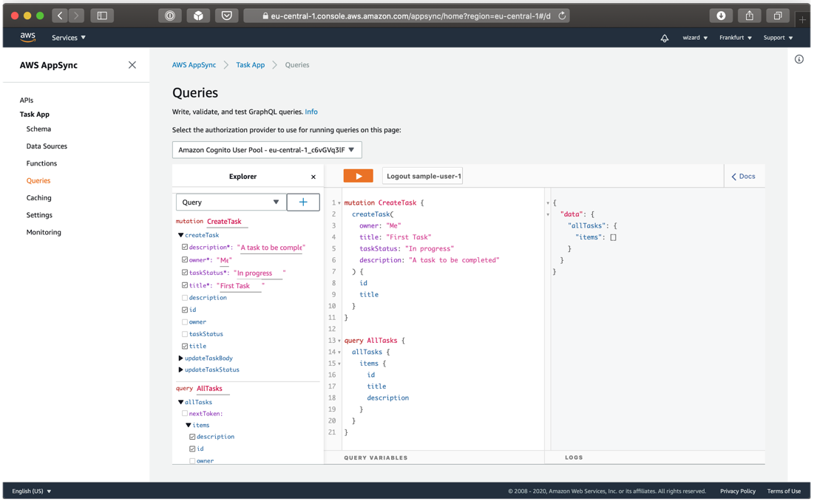Close the AWS AppSync sidebar
This screenshot has height=504, width=814.
tap(132, 65)
